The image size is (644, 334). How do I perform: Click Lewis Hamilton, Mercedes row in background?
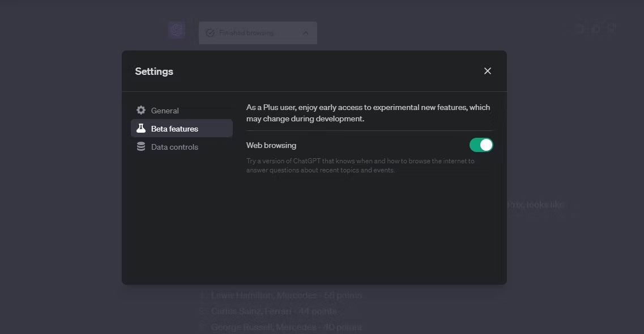(x=286, y=295)
